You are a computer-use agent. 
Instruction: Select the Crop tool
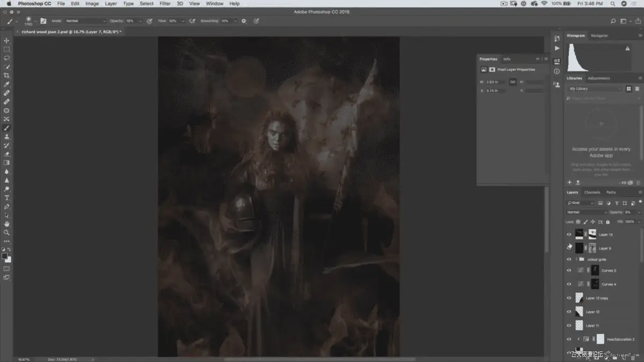pyautogui.click(x=7, y=76)
